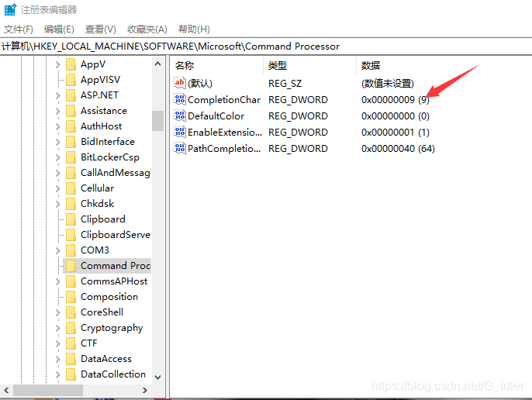Click the Assistance folder icon
Image resolution: width=532 pixels, height=400 pixels.
[x=71, y=111]
